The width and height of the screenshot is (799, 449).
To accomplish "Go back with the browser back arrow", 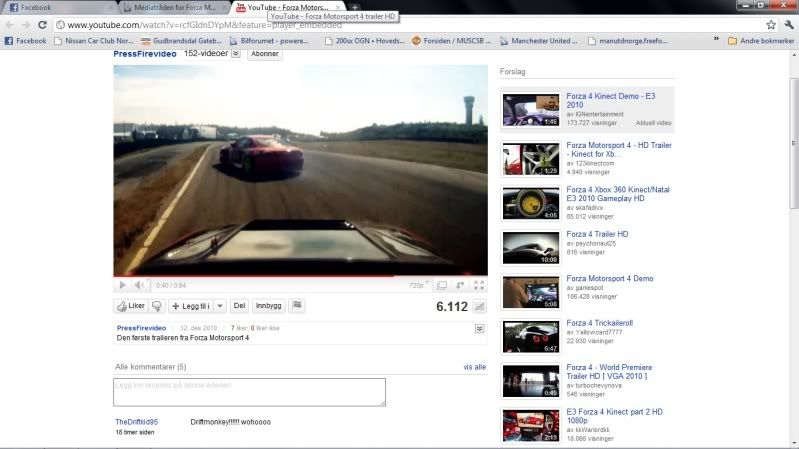I will coord(10,25).
